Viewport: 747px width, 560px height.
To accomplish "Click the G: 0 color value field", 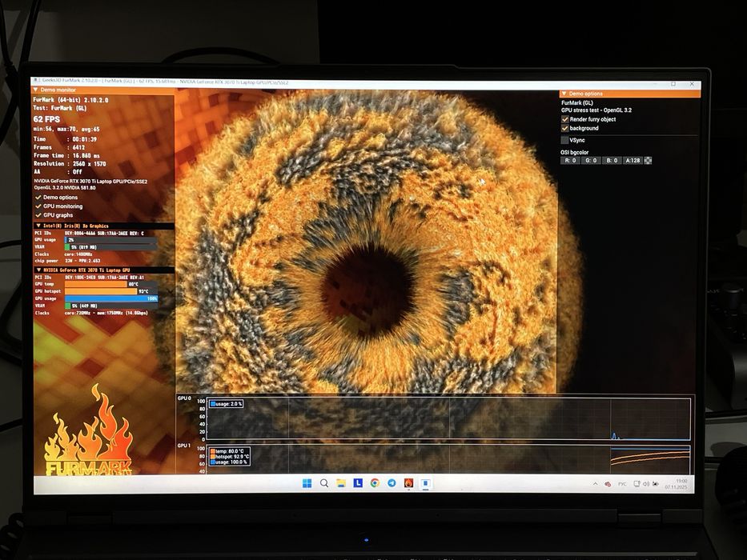I will pyautogui.click(x=591, y=161).
